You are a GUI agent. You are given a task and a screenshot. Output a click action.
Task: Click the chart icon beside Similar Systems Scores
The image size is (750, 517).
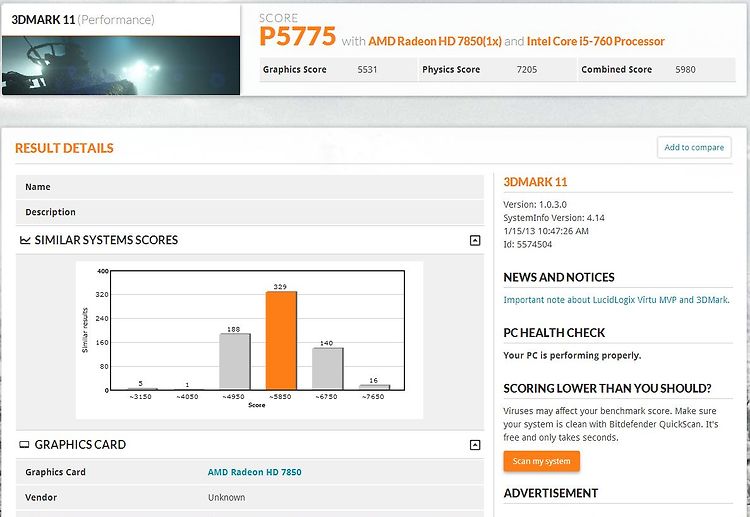pyautogui.click(x=25, y=240)
